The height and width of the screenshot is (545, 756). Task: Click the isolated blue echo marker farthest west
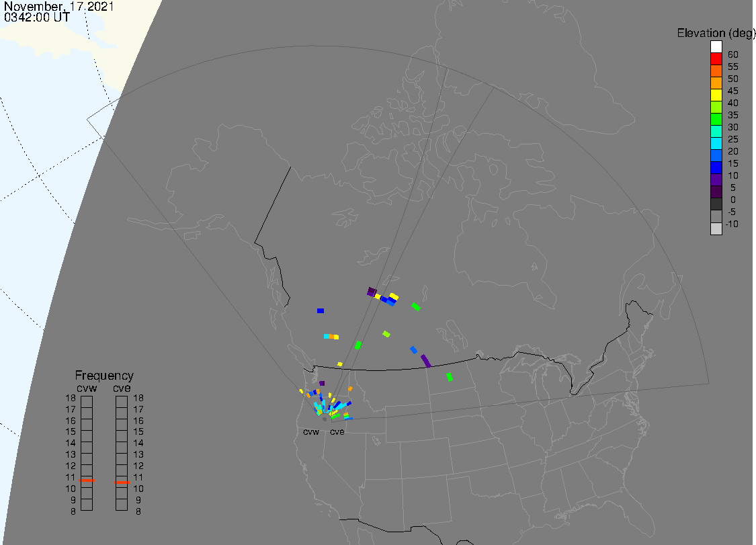pyautogui.click(x=321, y=310)
